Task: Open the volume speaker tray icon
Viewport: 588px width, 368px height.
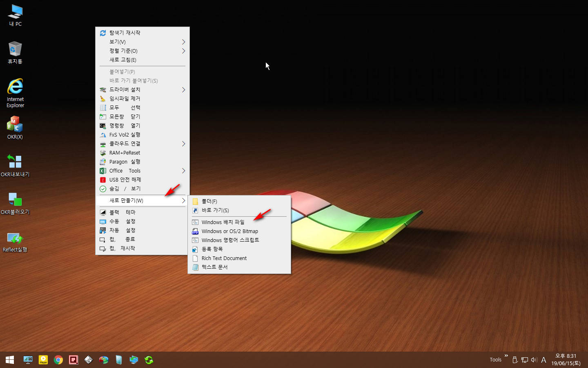Action: click(x=534, y=360)
